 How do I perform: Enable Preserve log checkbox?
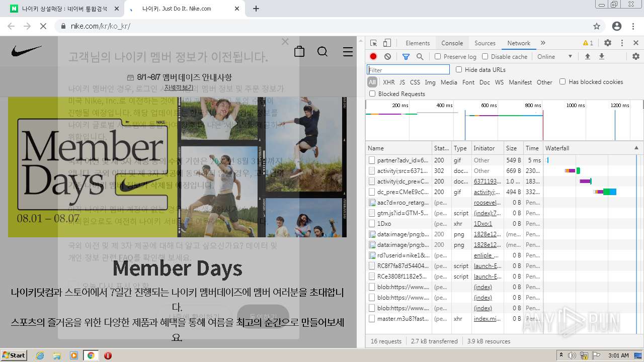438,57
